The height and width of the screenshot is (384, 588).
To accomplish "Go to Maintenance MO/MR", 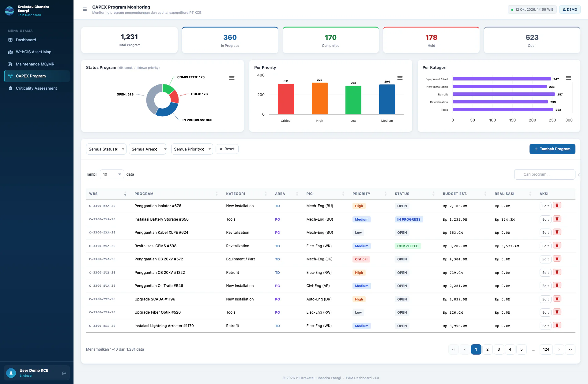I will coord(37,64).
